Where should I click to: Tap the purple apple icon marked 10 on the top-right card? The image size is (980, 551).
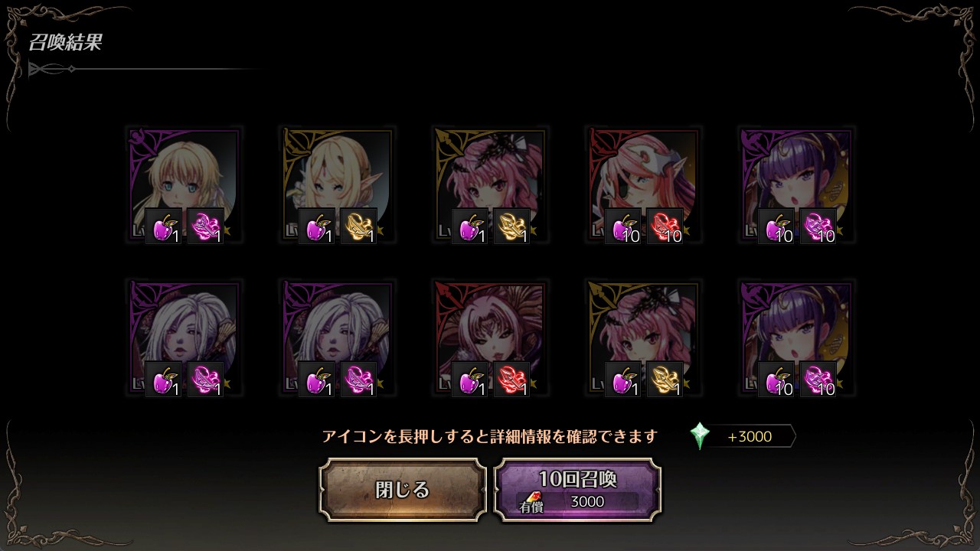pos(776,227)
